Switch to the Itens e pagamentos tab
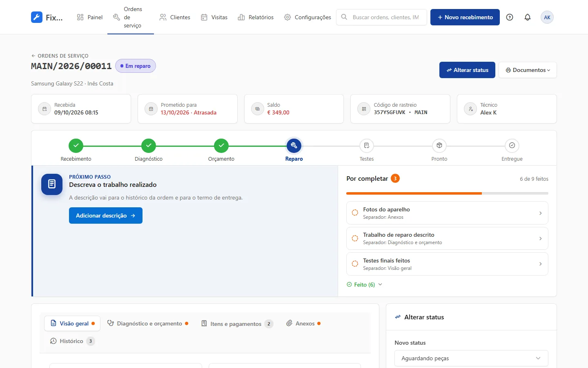Screen dimensions: 588x368 point(237,324)
